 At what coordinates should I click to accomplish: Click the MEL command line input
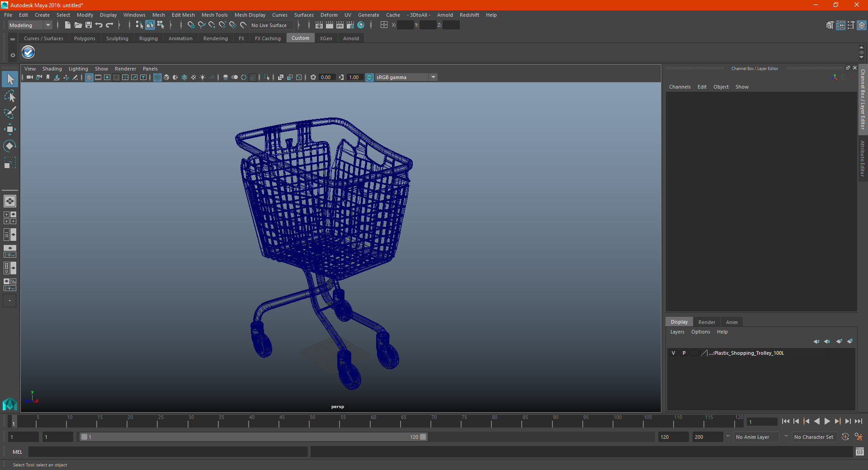coord(168,451)
